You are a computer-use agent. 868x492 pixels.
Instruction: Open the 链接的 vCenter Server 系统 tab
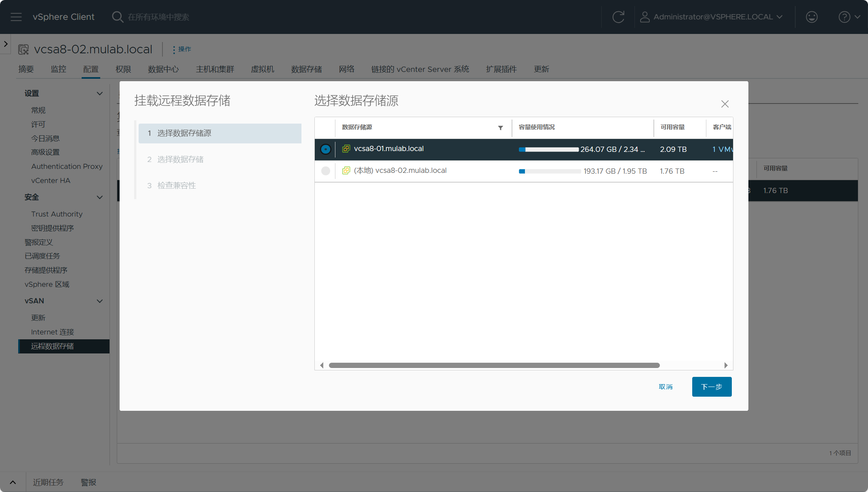(420, 69)
